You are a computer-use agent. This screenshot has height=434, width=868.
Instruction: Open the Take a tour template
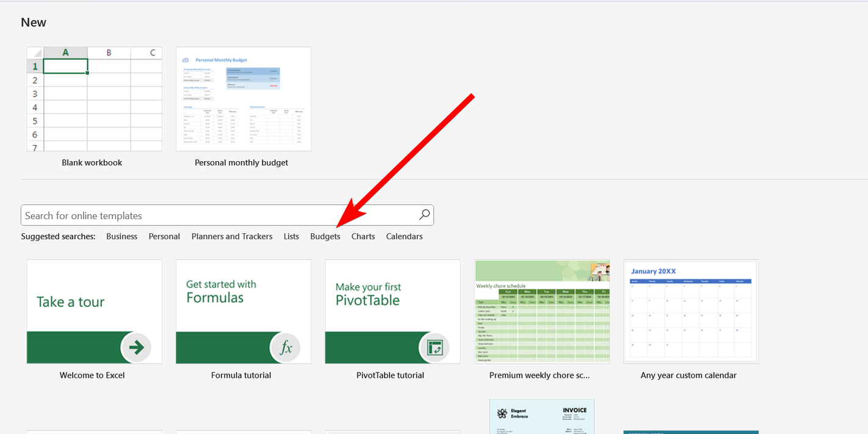click(x=95, y=312)
